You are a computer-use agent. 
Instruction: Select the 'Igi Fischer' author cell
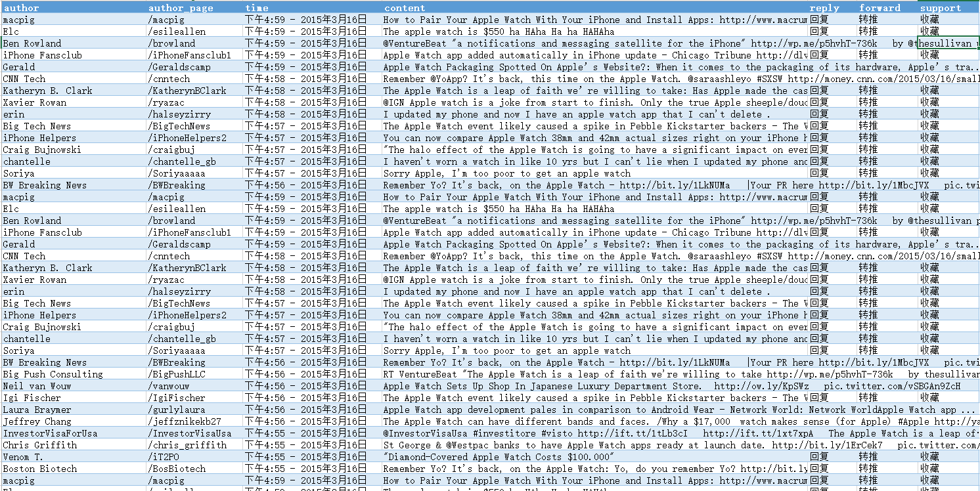click(x=74, y=398)
